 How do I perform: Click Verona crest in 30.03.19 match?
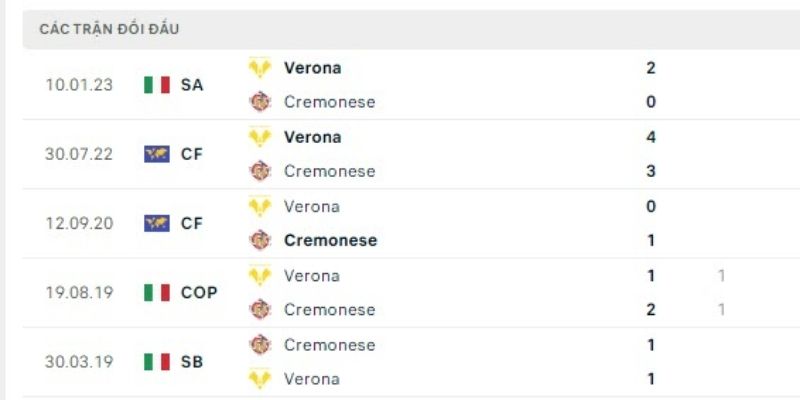[x=260, y=379]
